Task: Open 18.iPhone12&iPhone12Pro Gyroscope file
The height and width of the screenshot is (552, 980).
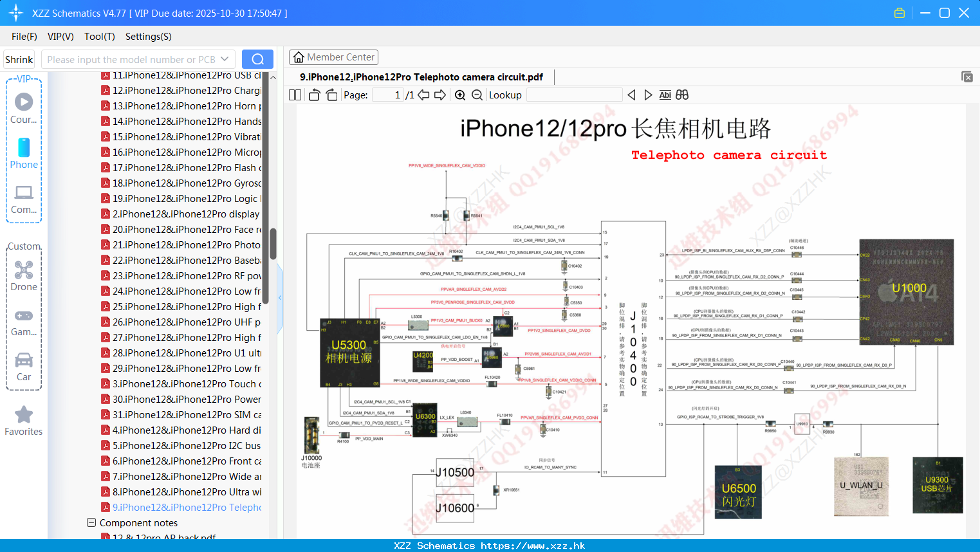Action: click(181, 183)
